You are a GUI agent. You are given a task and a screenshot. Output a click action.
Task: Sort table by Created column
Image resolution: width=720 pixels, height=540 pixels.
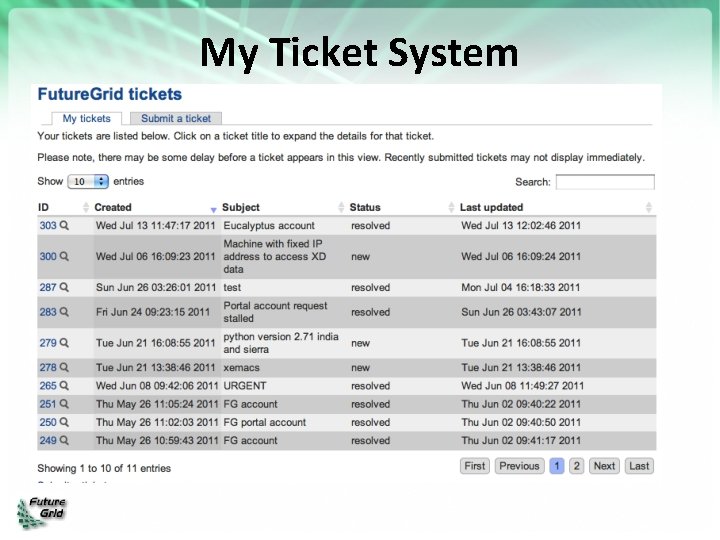[x=113, y=208]
